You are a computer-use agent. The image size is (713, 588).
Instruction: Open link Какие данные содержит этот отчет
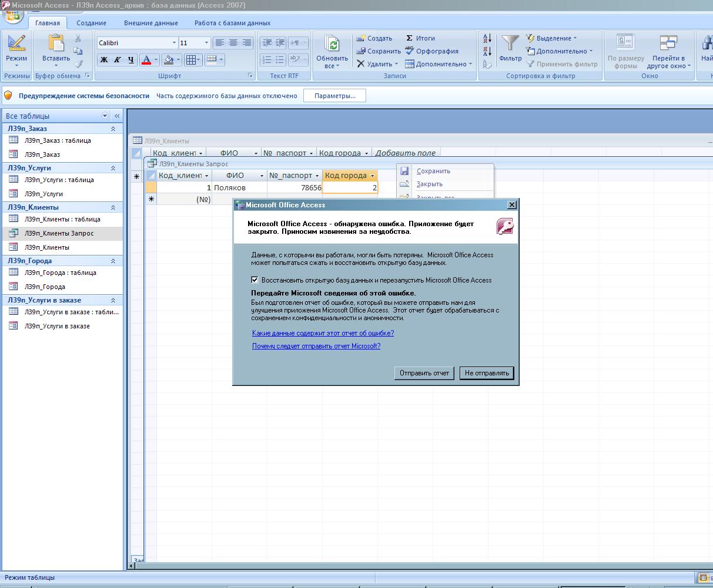[x=323, y=333]
